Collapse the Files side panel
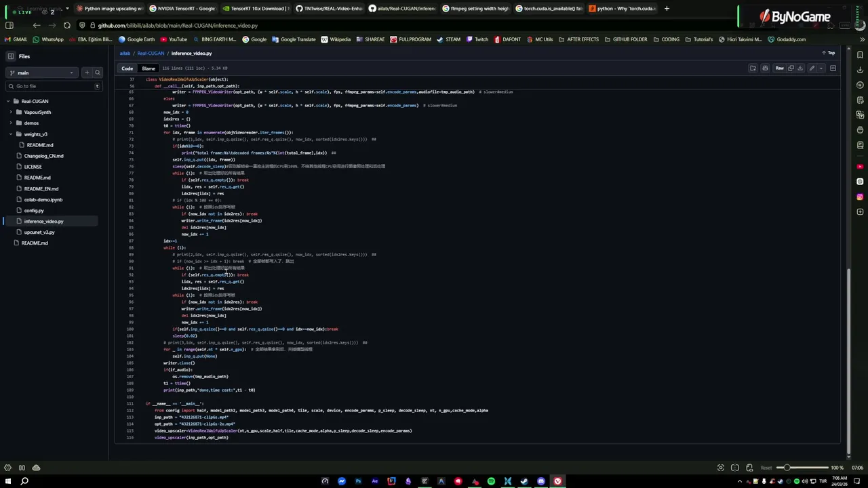 pyautogui.click(x=11, y=56)
